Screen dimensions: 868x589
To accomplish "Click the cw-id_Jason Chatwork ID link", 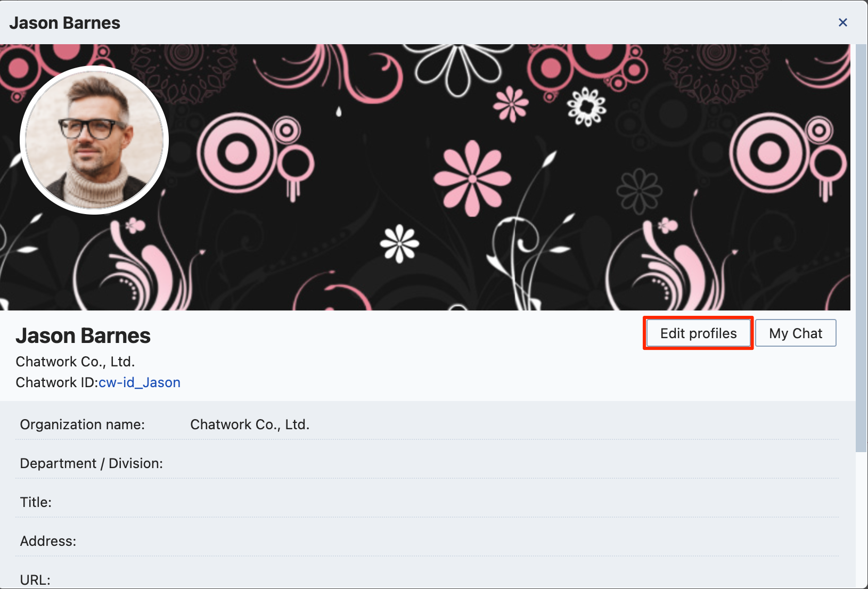I will coord(139,382).
